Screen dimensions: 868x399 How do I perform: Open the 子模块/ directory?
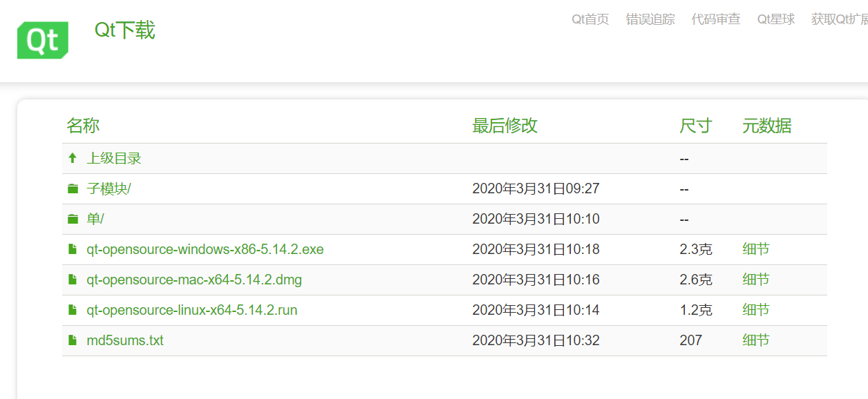click(x=108, y=188)
